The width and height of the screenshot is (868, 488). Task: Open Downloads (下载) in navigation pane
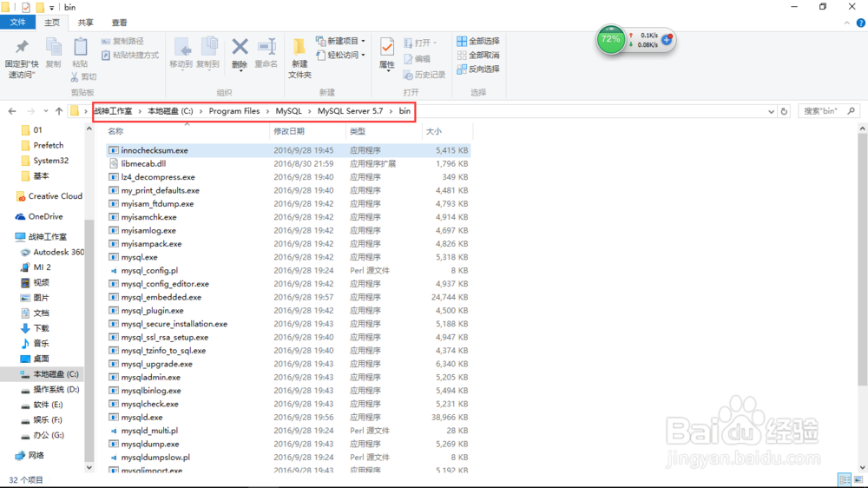pos(35,328)
